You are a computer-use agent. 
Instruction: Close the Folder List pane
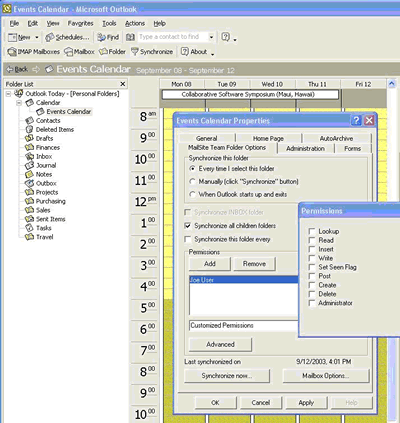click(123, 84)
